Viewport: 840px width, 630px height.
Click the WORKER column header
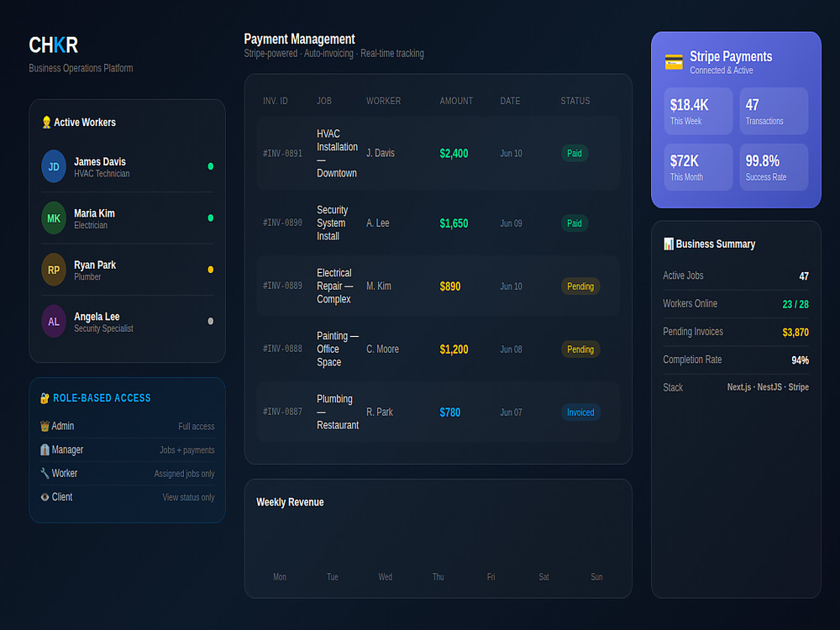pyautogui.click(x=384, y=101)
